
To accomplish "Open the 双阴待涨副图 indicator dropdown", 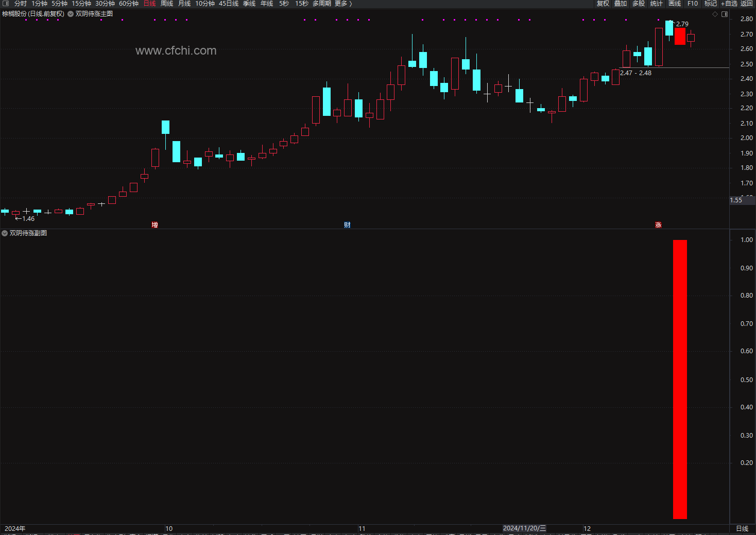I will (x=5, y=233).
